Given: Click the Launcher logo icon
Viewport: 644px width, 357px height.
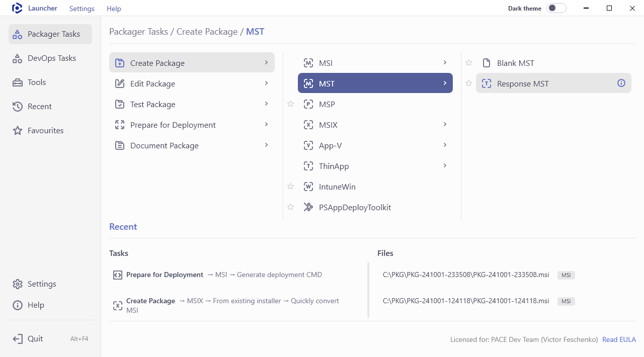Looking at the screenshot, I should [x=17, y=8].
